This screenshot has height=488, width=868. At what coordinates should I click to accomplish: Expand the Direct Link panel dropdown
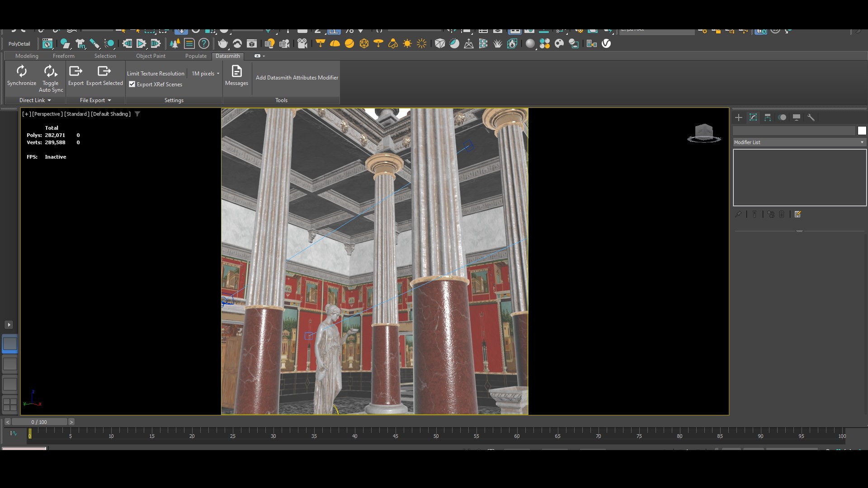[35, 100]
